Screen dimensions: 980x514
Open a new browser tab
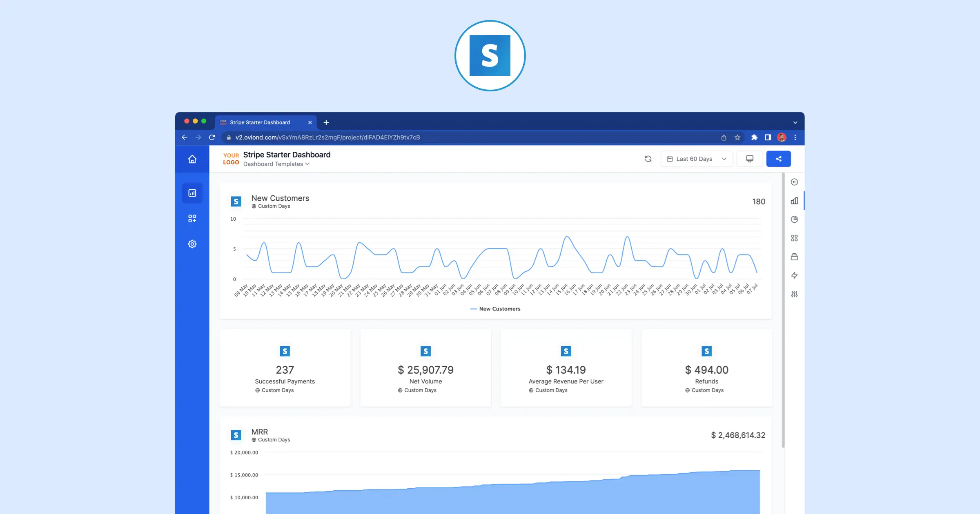(326, 122)
